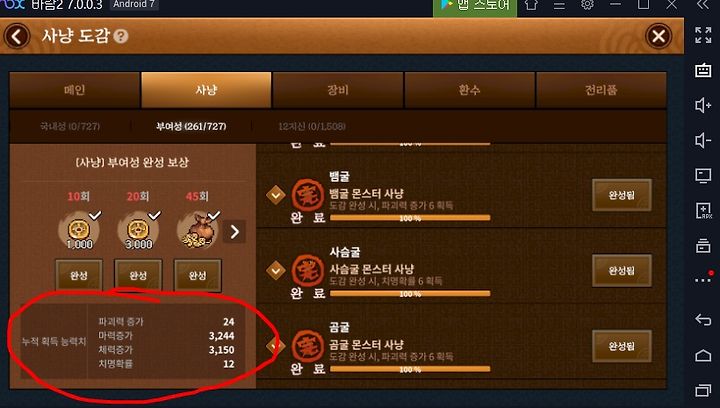Click the 완성됨 button for 사슴굴
720x408 pixels.
tap(622, 271)
